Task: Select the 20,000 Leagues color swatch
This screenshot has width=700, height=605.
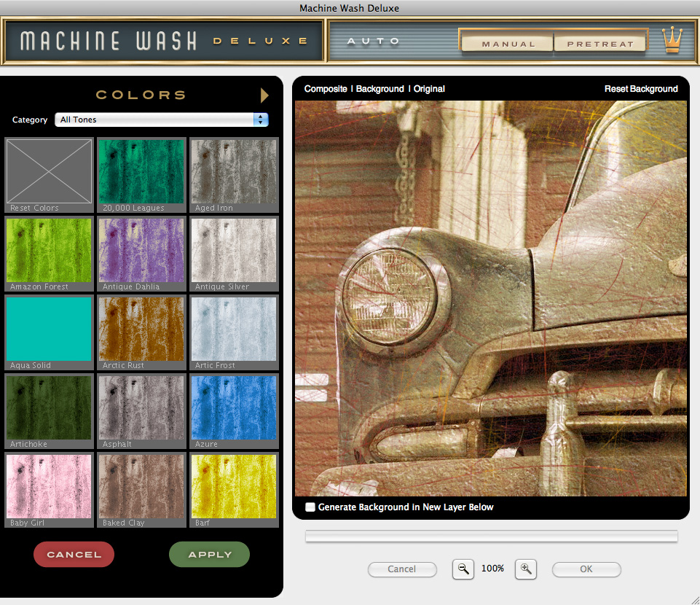Action: tap(141, 175)
